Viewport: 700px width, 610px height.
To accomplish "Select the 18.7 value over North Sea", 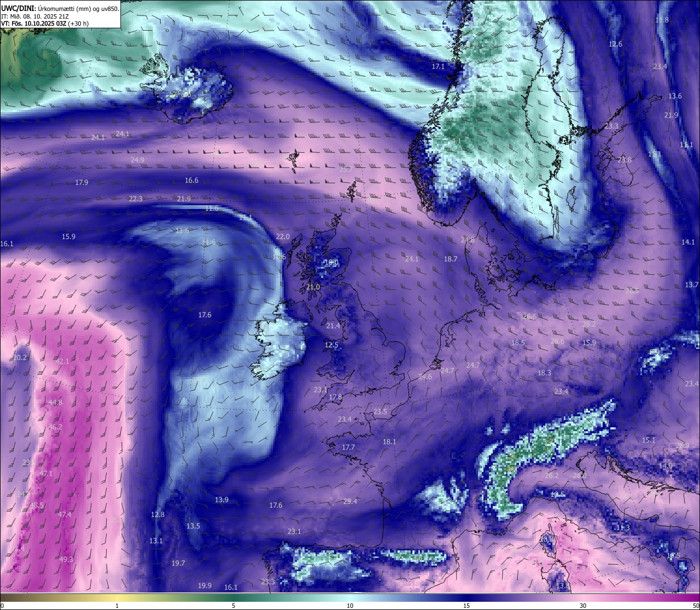I will click(x=451, y=259).
